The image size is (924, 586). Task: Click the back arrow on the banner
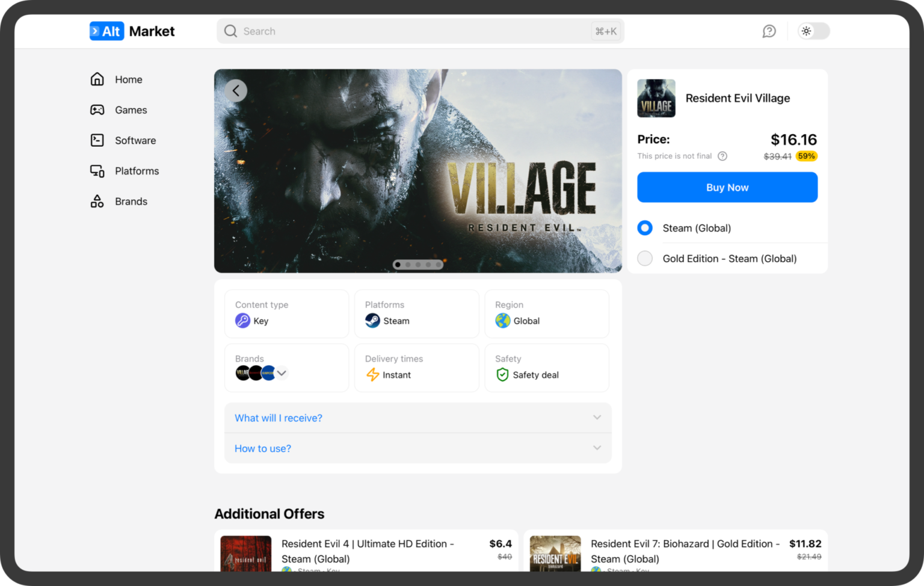pyautogui.click(x=236, y=91)
